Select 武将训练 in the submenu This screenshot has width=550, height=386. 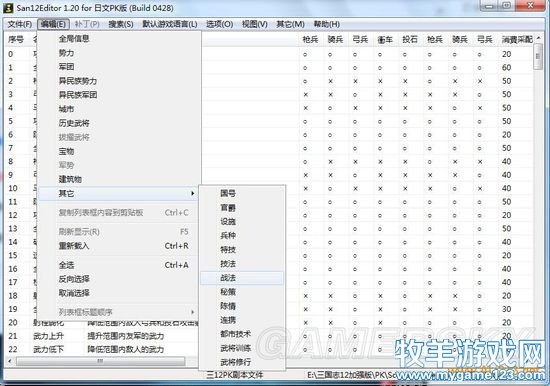pos(242,348)
